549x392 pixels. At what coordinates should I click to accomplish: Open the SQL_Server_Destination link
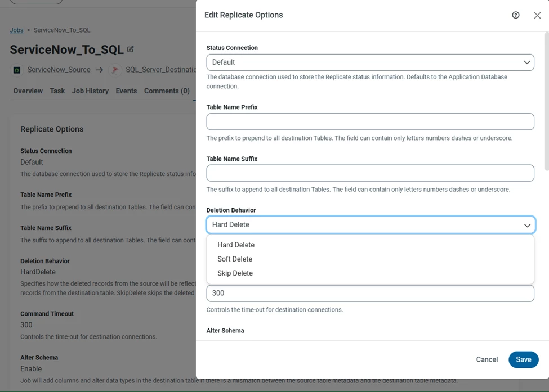(x=160, y=70)
